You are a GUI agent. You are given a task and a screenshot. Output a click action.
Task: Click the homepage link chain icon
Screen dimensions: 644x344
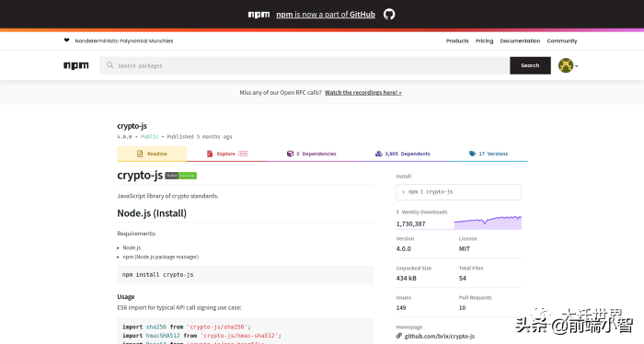(x=398, y=336)
